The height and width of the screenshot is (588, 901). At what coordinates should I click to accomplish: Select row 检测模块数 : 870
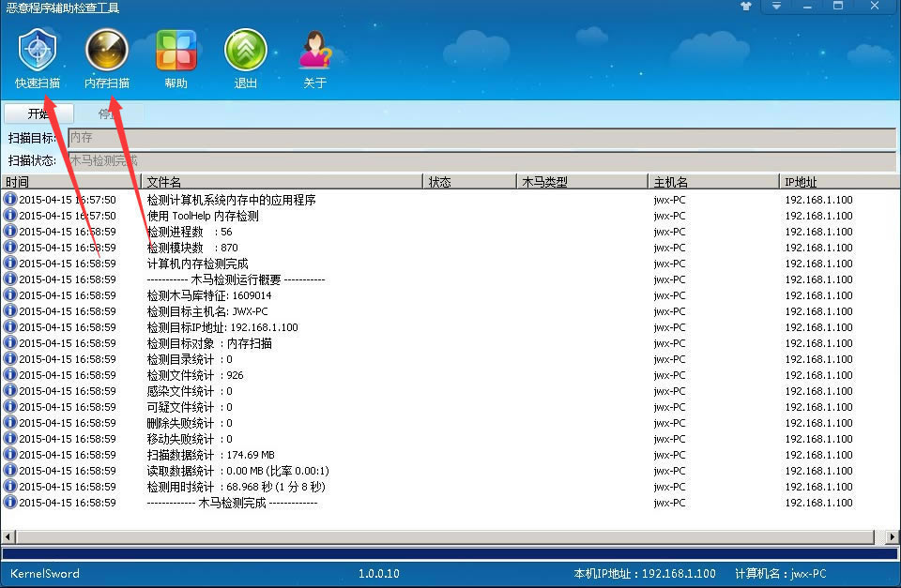pyautogui.click(x=450, y=248)
